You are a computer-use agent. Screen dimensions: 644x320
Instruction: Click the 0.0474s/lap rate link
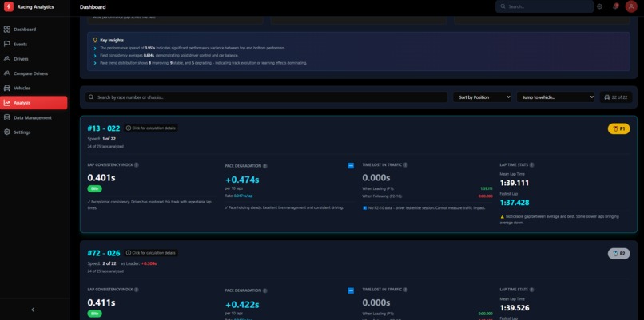coord(243,196)
